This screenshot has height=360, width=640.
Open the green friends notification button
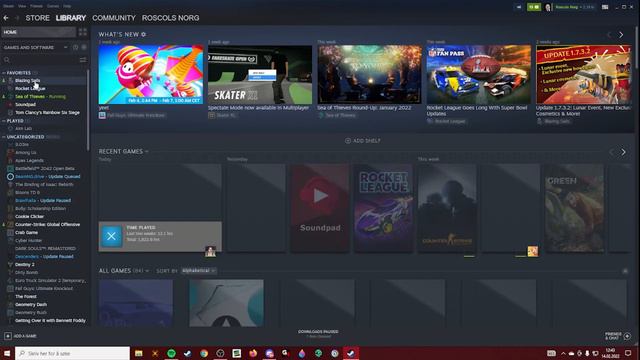click(533, 7)
